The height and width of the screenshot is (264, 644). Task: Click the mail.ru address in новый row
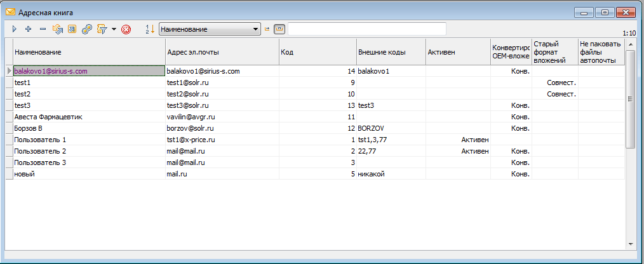pos(222,174)
